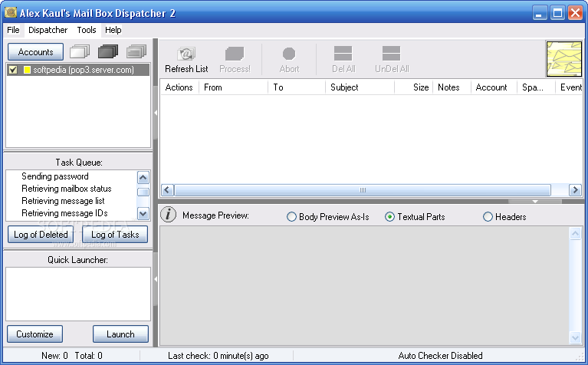Click the yellow color square of softpedia account
This screenshot has width=588, height=365.
point(27,70)
